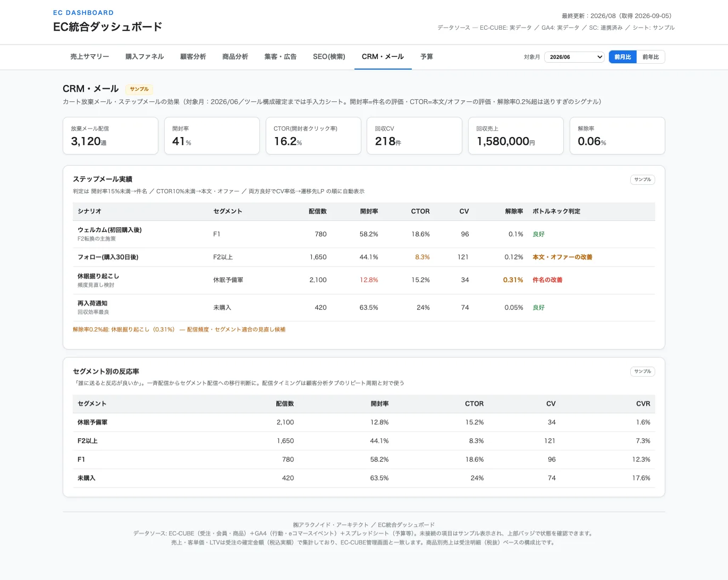Open the SEO(検索) tab
Screen dimensions: 728x580
(329, 57)
